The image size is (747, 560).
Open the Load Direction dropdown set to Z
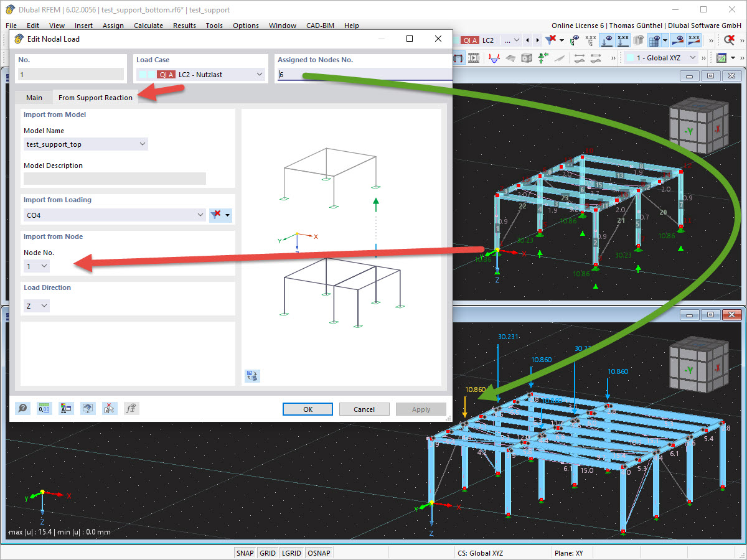[x=36, y=306]
